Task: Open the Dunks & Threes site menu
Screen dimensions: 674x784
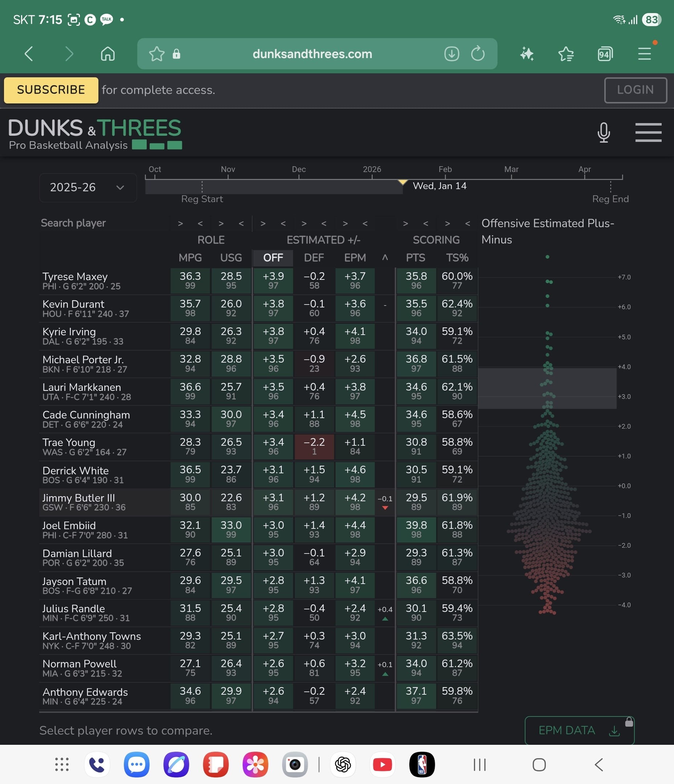Action: (x=648, y=132)
